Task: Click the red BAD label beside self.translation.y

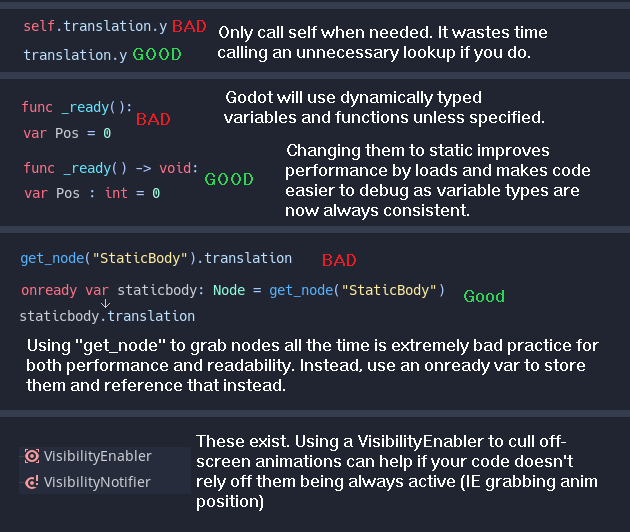Action: click(x=190, y=25)
